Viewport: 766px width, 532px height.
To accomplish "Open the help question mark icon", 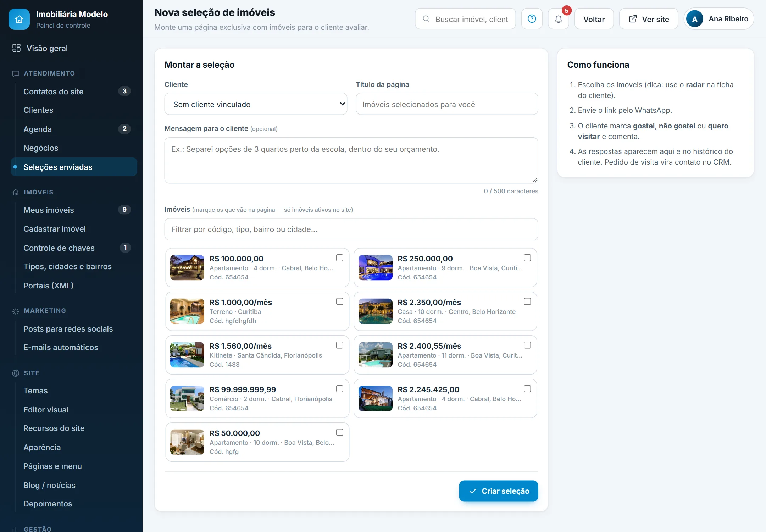I will tap(532, 19).
